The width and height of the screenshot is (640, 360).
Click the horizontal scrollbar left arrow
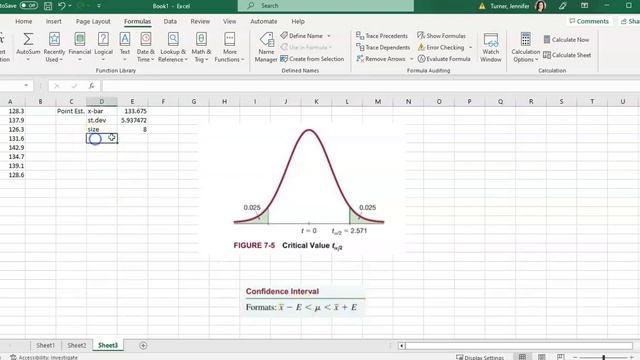pyautogui.click(x=402, y=346)
